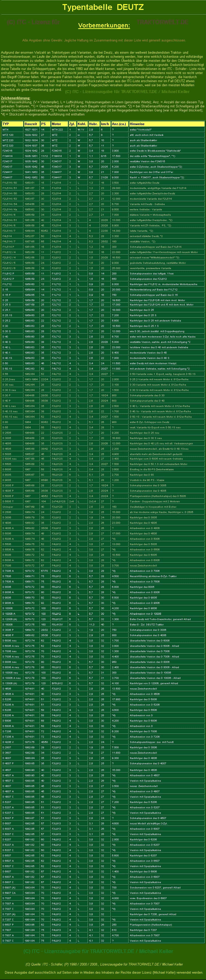
Task: Click the 'Vorbemerkungen:' underlined heading
Action: 104,25
